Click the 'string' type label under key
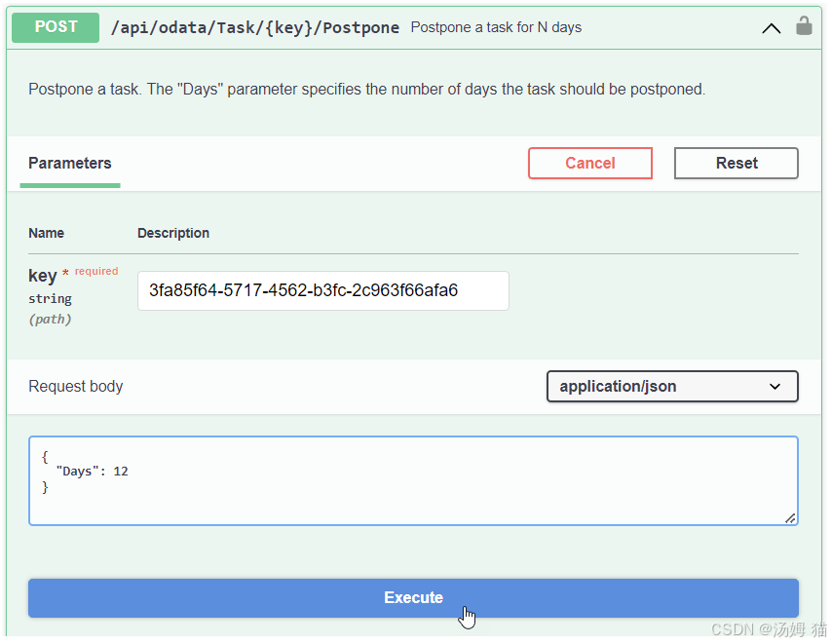Viewport: 831px width, 644px height. coord(50,299)
